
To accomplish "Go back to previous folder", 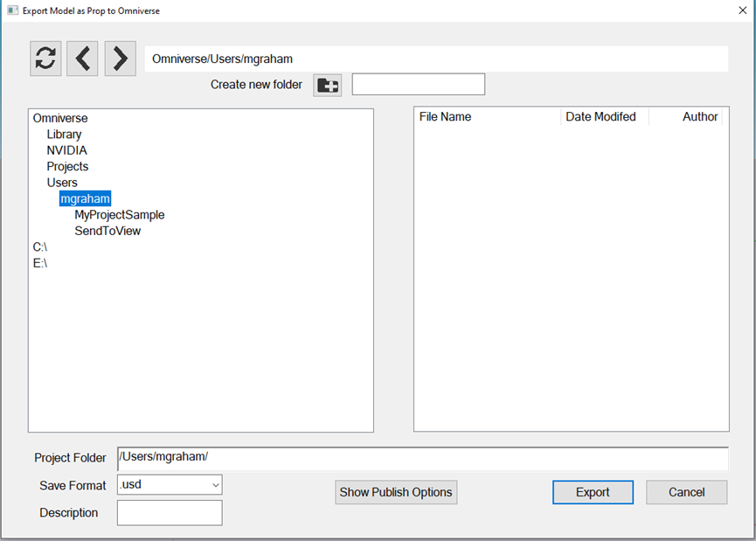I will (82, 59).
